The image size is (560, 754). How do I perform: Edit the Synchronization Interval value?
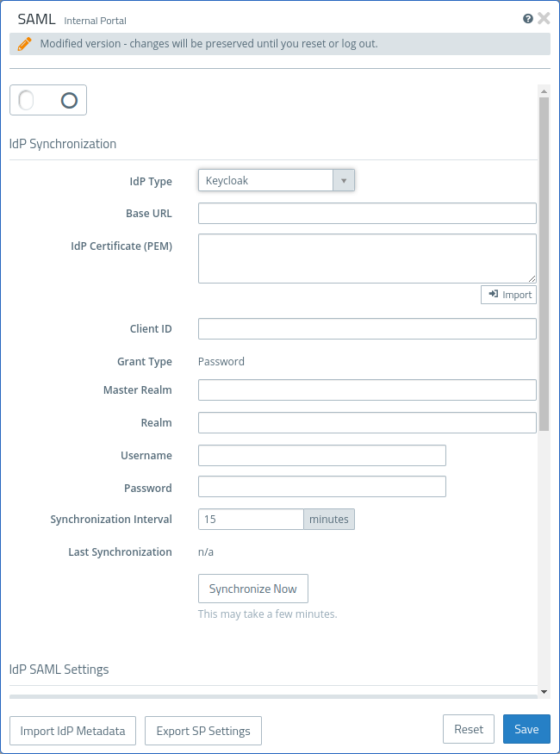pos(251,520)
